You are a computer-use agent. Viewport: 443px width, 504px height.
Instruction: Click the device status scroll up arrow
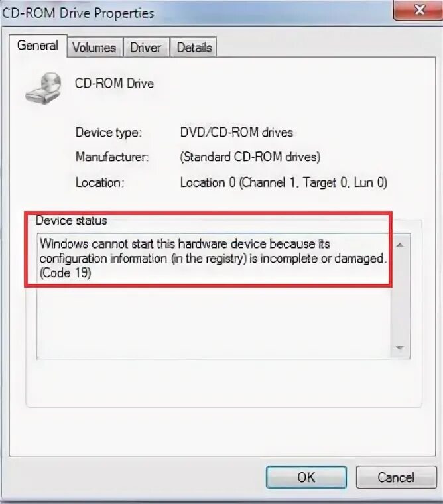400,245
